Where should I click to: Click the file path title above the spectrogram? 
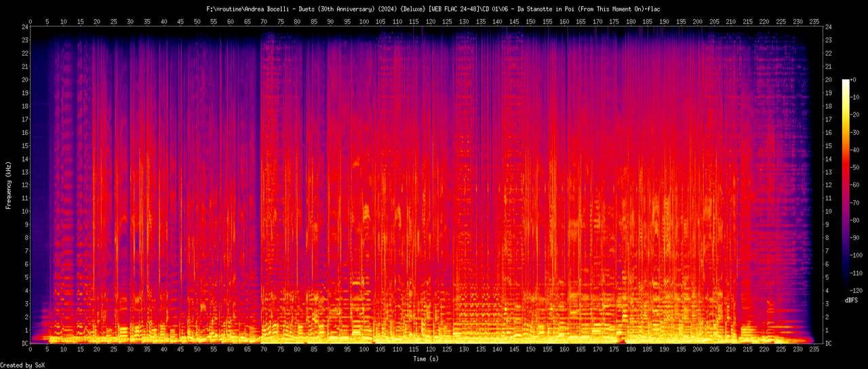click(x=433, y=9)
